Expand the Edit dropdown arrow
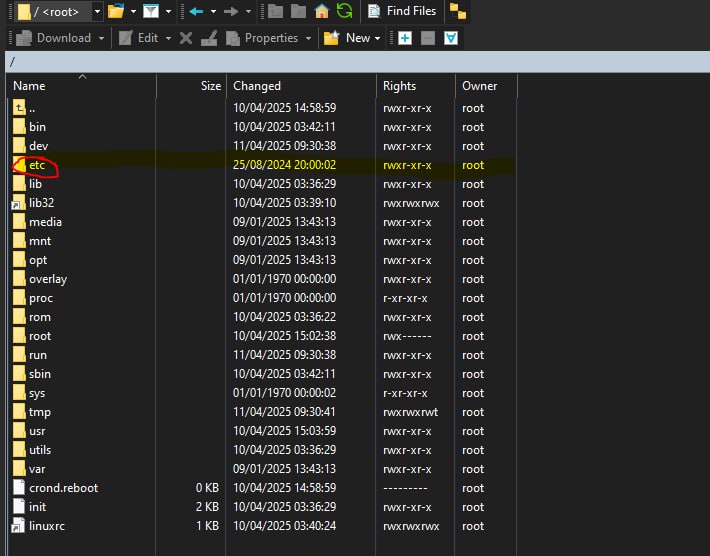 168,38
